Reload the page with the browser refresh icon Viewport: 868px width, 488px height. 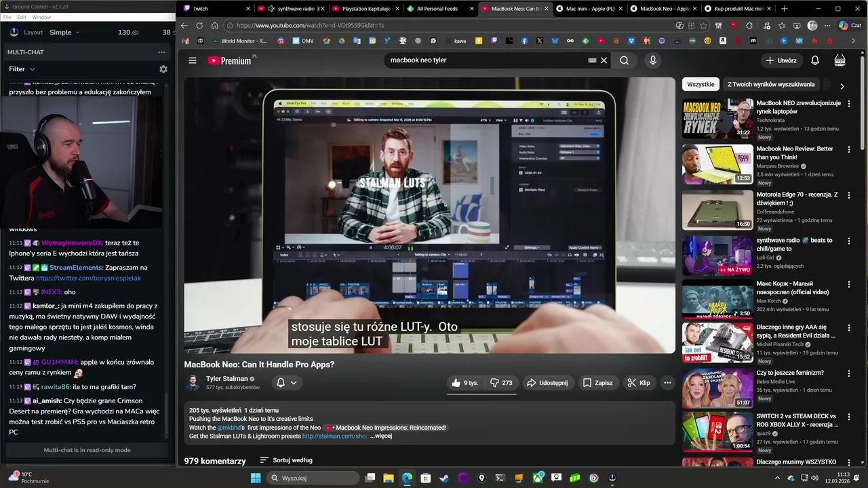pyautogui.click(x=199, y=26)
